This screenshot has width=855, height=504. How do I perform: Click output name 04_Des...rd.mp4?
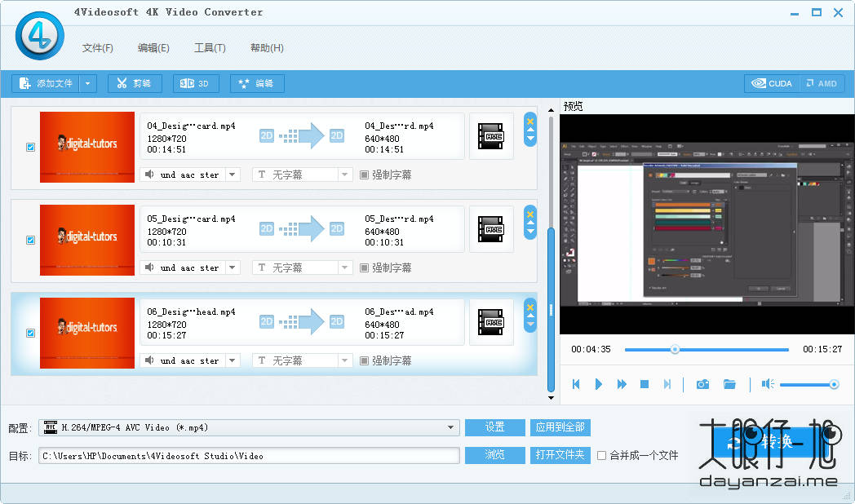tap(399, 126)
